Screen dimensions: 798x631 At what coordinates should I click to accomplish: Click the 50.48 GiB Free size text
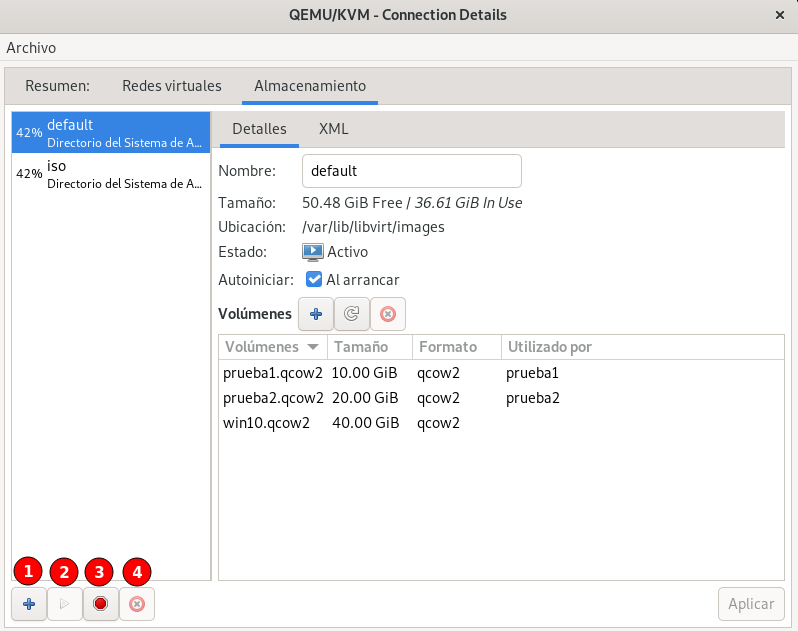[352, 203]
